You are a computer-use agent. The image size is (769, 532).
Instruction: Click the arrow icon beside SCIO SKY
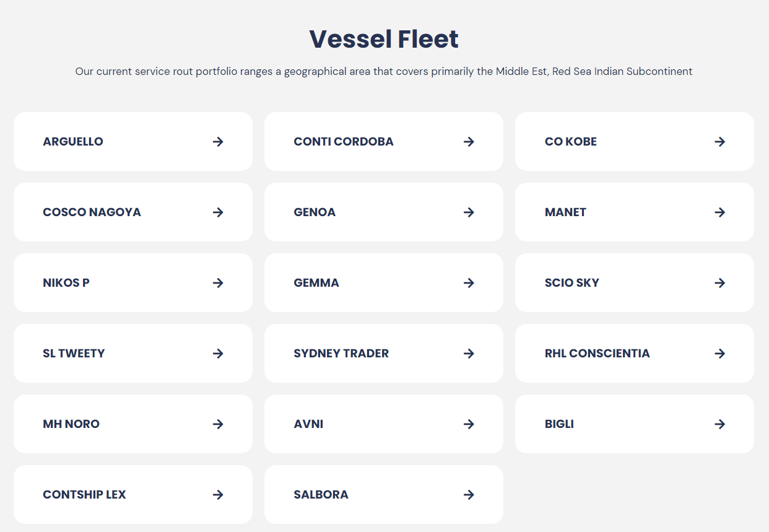coord(719,283)
